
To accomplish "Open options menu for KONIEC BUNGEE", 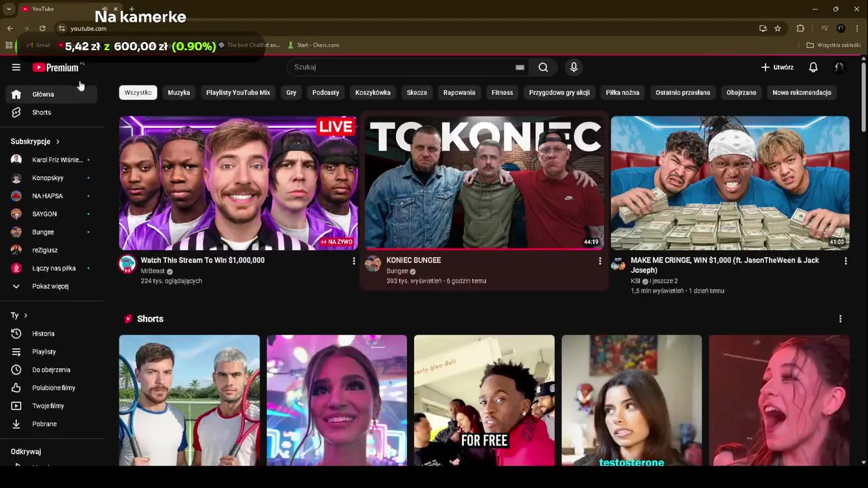I will coord(599,261).
